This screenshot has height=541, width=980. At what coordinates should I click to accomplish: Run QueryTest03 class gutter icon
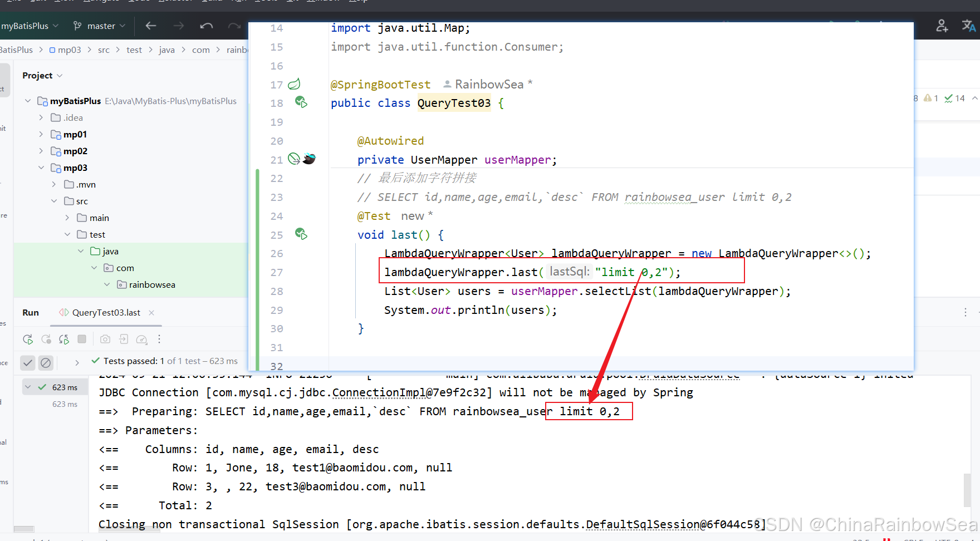point(301,102)
